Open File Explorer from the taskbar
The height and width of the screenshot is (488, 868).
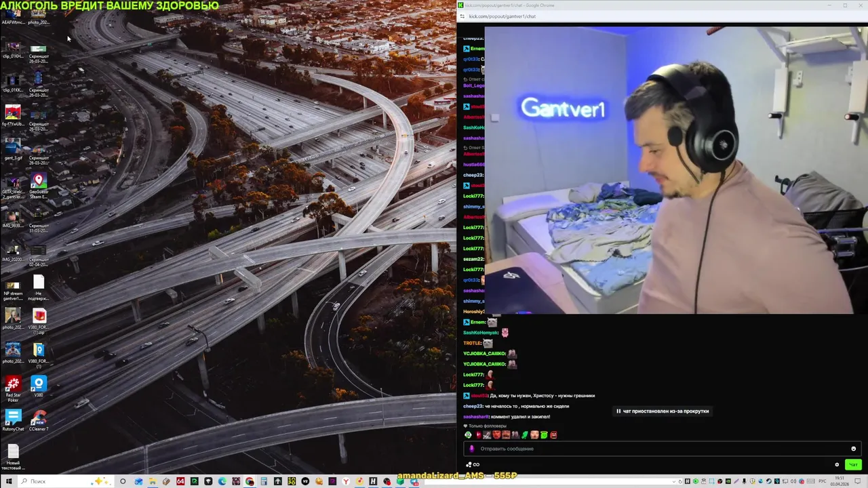[153, 481]
